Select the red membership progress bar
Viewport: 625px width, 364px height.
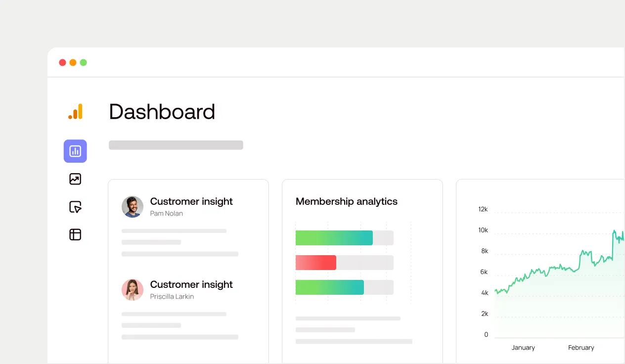315,263
